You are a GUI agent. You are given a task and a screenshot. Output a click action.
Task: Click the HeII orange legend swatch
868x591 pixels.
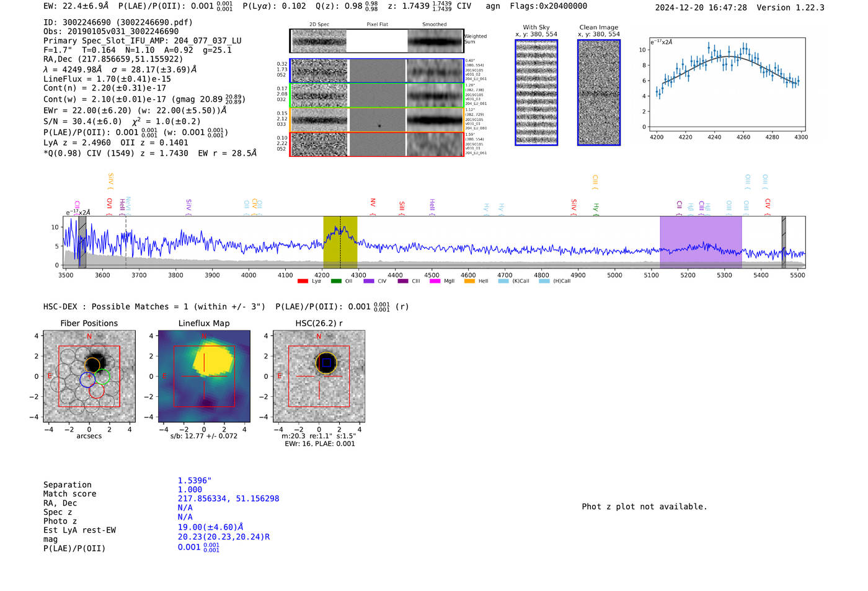tap(469, 281)
